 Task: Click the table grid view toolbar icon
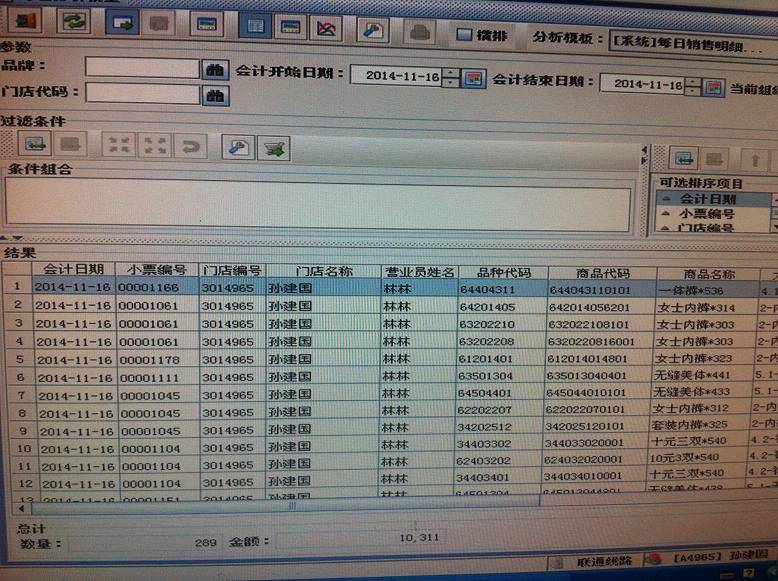[x=256, y=27]
